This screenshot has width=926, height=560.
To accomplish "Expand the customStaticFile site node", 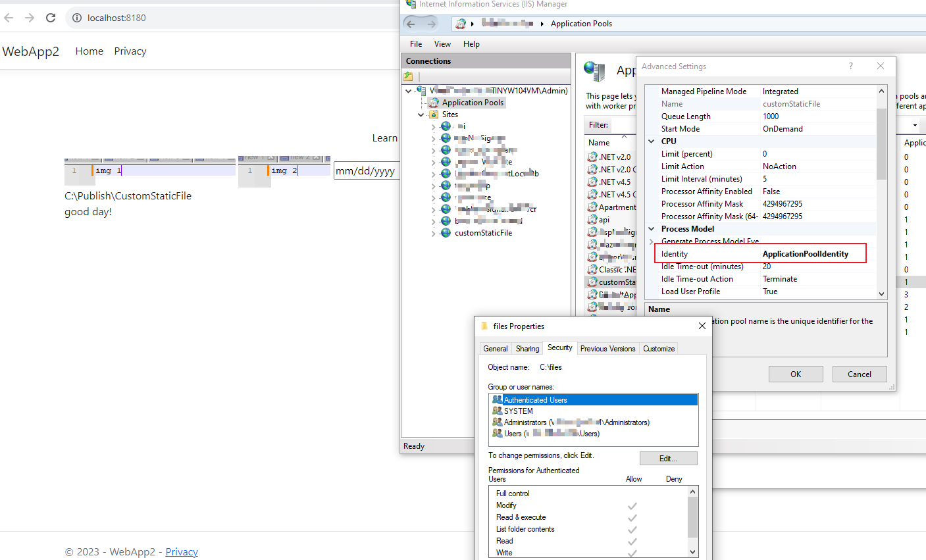I will point(433,233).
